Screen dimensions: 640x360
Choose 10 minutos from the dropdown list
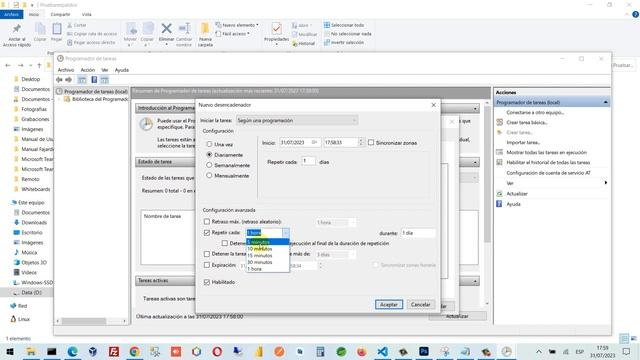(x=268, y=249)
